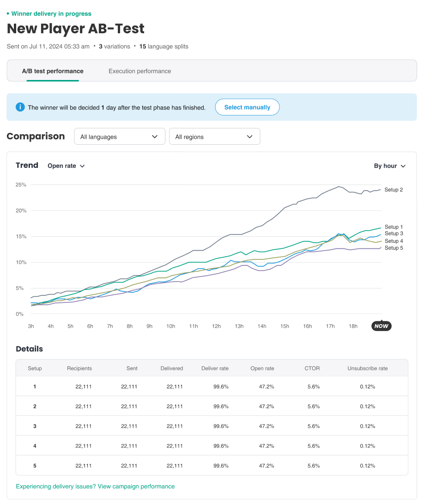Select the Setup 3 row in Details

[x=212, y=426]
